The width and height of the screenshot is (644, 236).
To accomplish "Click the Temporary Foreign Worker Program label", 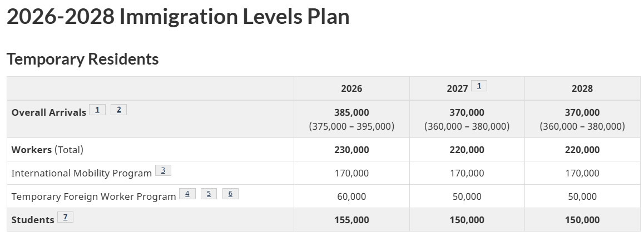I will (x=93, y=196).
